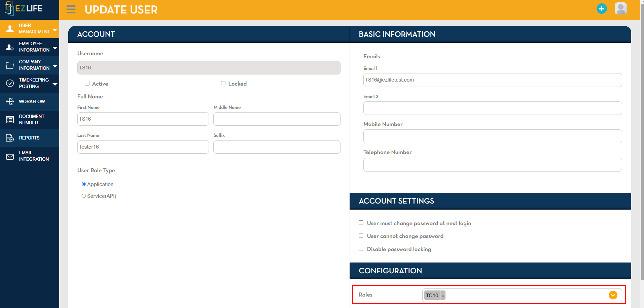Click the Username field showing TS16
The height and width of the screenshot is (308, 644).
pos(209,68)
